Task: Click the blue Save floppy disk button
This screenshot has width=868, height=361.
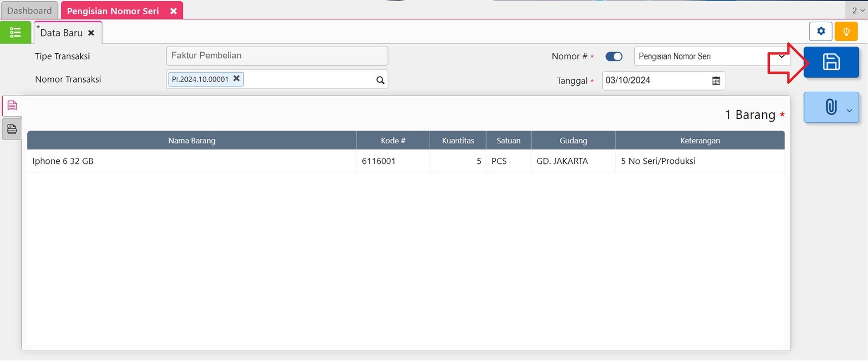Action: point(831,62)
